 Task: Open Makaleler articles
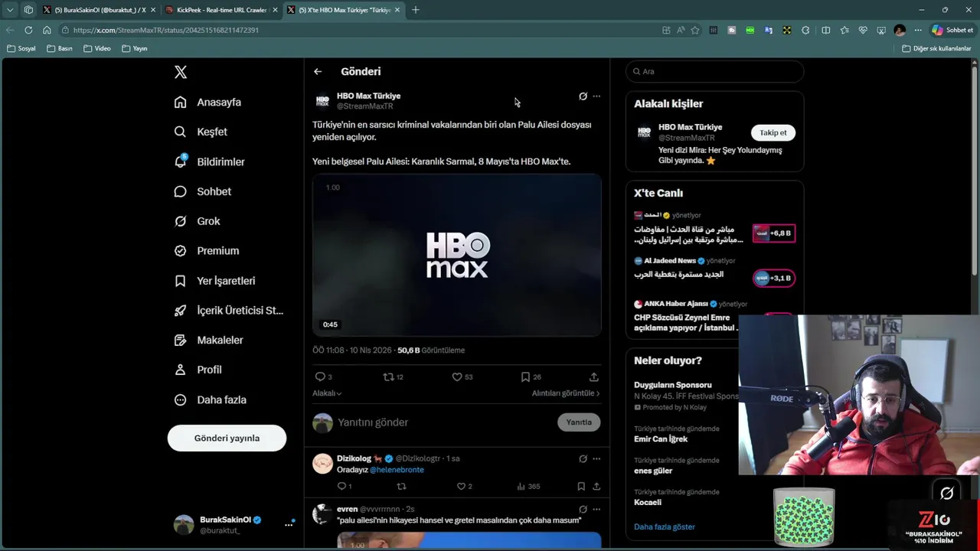(x=209, y=340)
